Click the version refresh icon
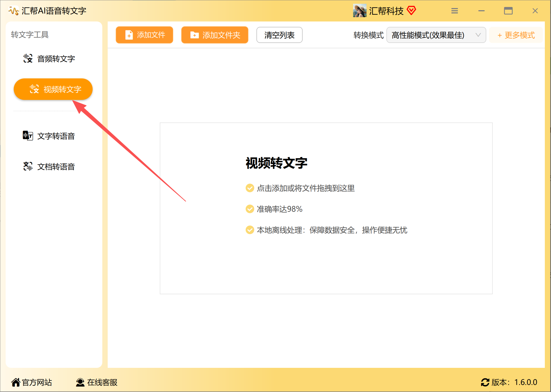 485,382
